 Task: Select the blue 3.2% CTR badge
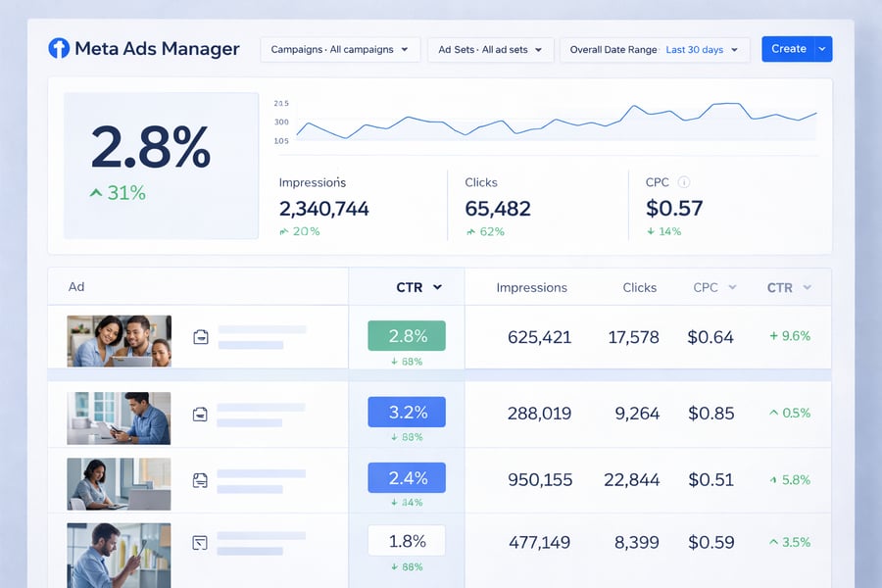(406, 412)
